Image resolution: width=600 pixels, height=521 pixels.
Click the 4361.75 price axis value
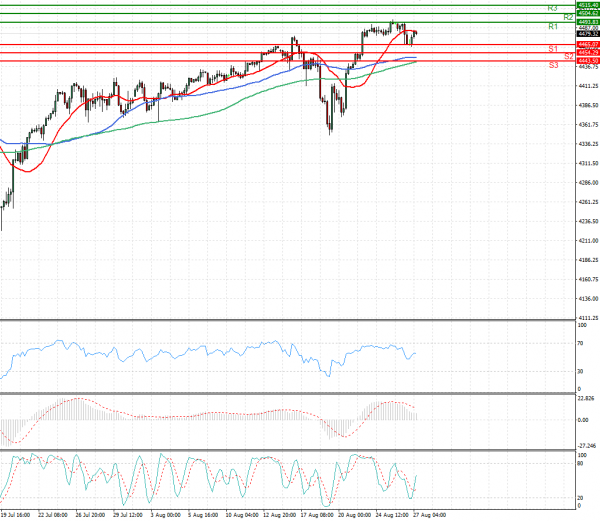click(x=588, y=125)
